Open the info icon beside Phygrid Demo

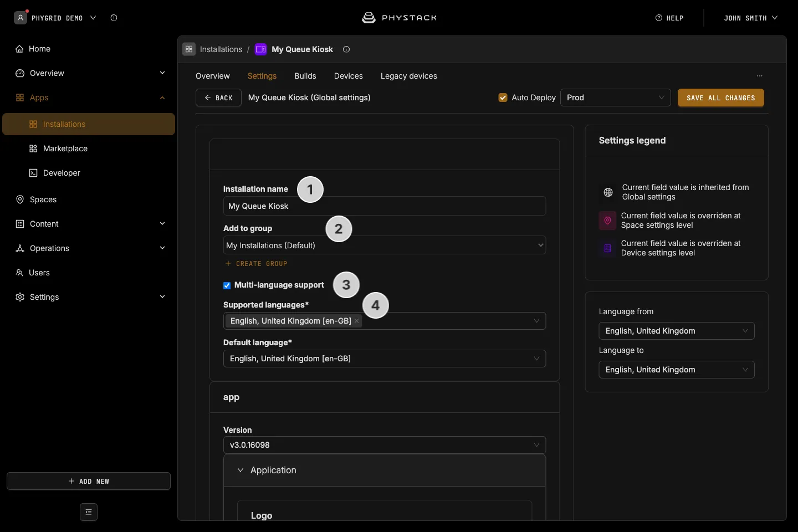[114, 18]
